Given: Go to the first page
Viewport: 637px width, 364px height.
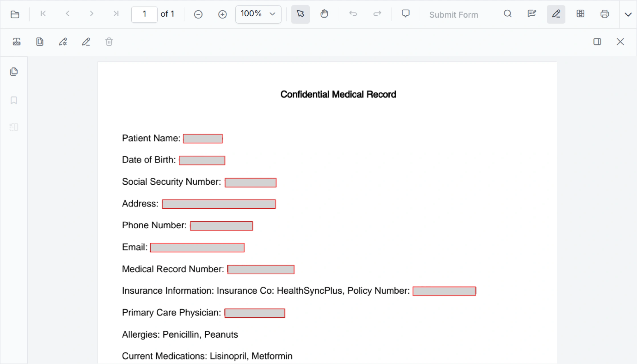Looking at the screenshot, I should [x=43, y=14].
